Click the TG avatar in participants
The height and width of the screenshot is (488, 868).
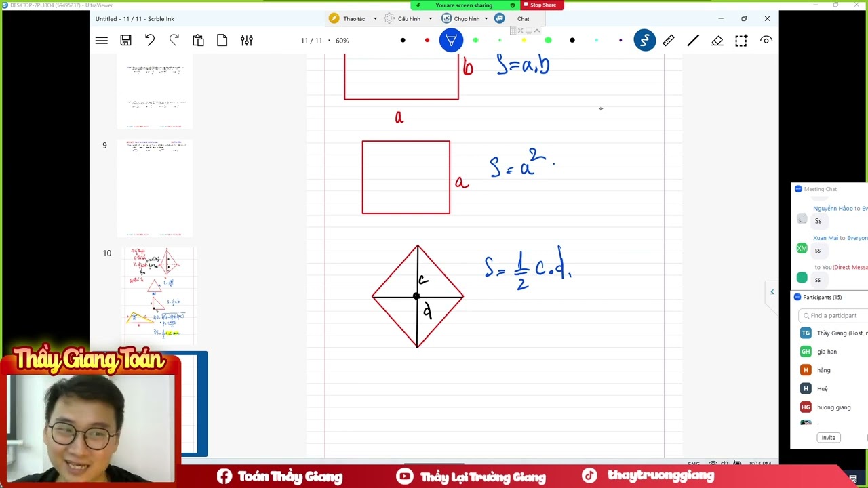(x=806, y=333)
